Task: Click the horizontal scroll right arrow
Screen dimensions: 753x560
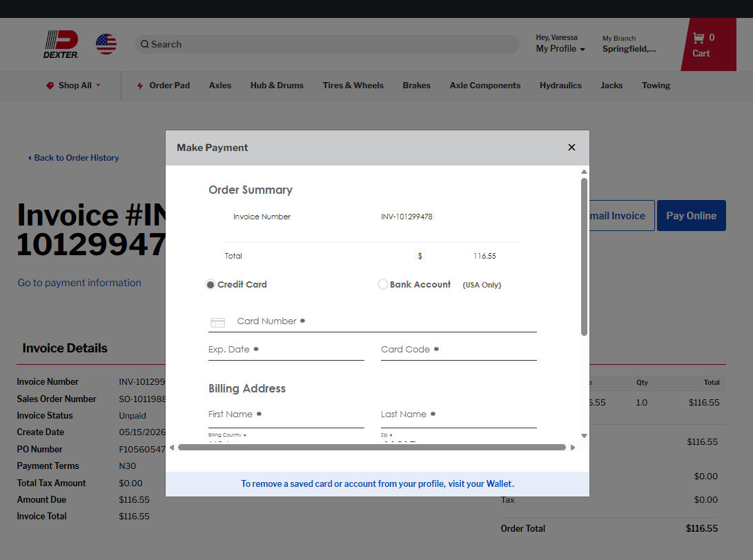Action: (x=572, y=447)
